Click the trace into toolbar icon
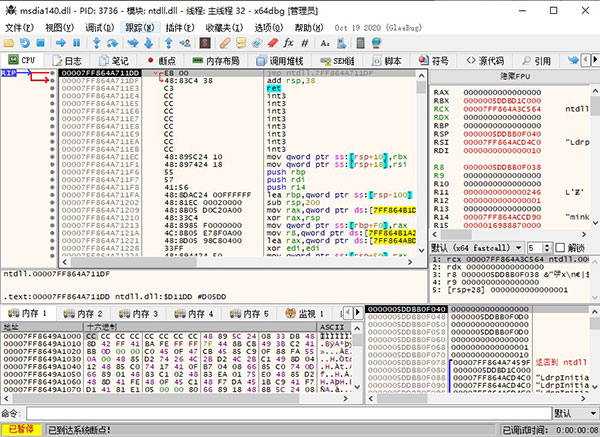Viewport: 600px width, 437px height. coord(133,43)
